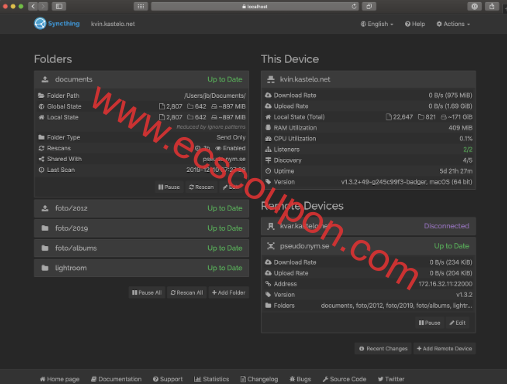This screenshot has height=384, width=507.
Task: Click the Syncthing logo icon
Action: pos(40,23)
